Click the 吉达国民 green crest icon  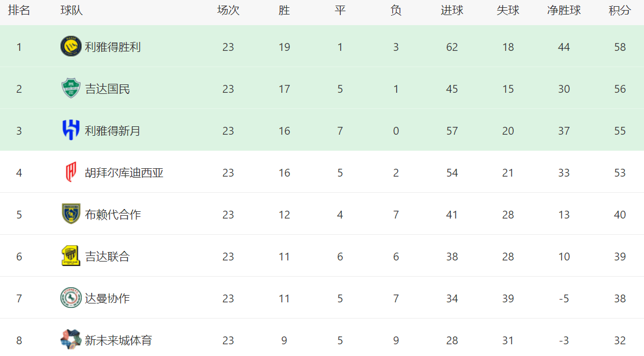(70, 88)
